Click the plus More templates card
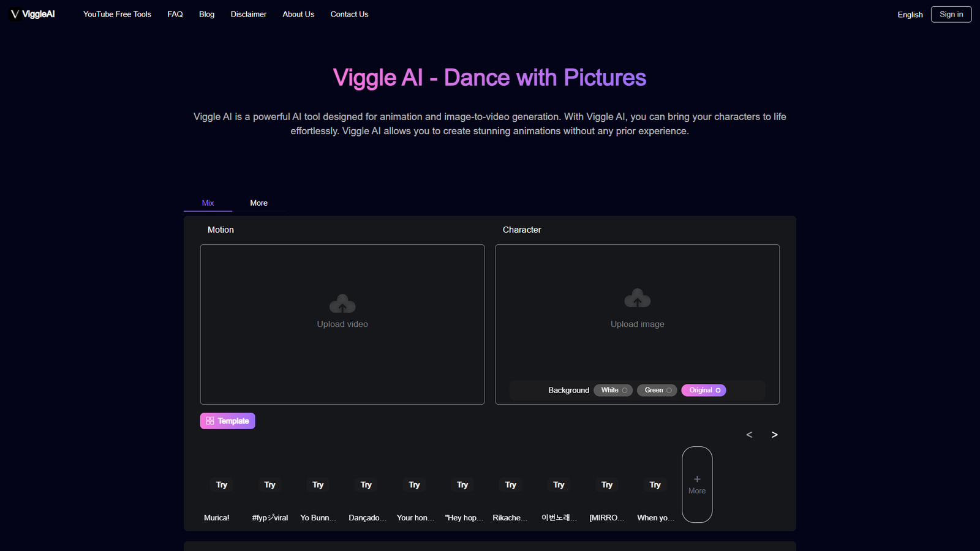Image resolution: width=980 pixels, height=551 pixels. tap(697, 484)
